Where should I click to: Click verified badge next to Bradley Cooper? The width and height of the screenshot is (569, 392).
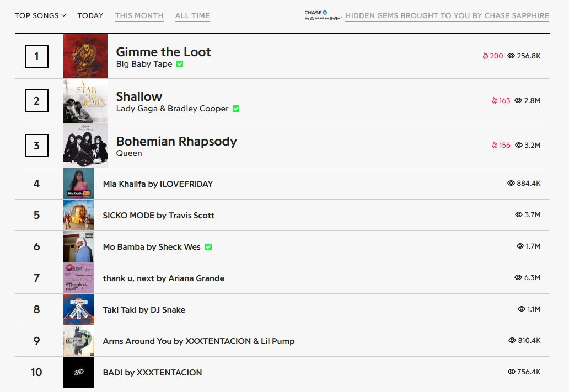[236, 109]
